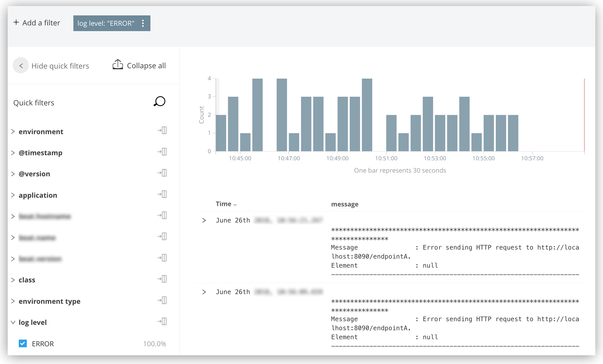Click the column toggle icon next to log level
Screen dimensions: 603x364
[x=162, y=321]
